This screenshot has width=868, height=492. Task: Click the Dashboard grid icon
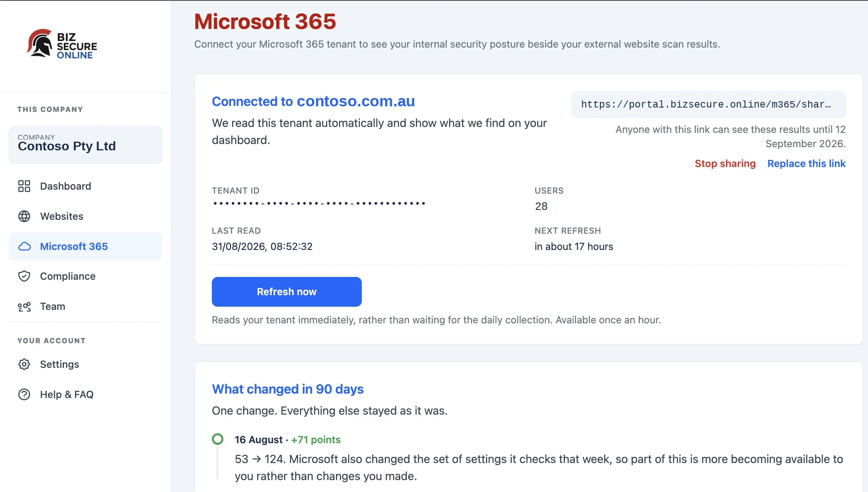pyautogui.click(x=24, y=186)
